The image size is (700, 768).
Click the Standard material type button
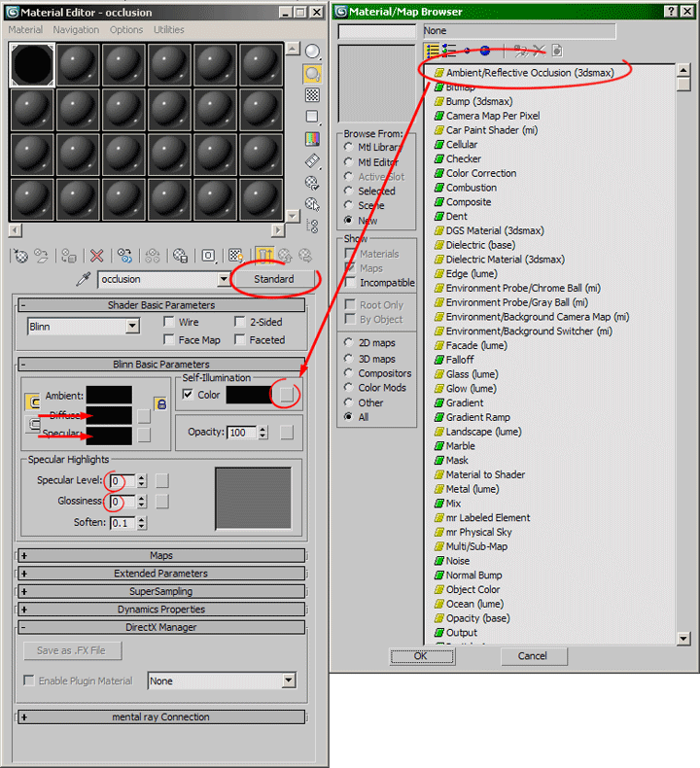point(274,279)
